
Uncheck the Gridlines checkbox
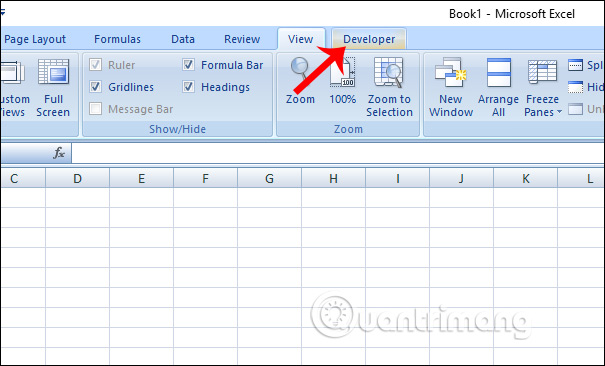click(x=95, y=87)
